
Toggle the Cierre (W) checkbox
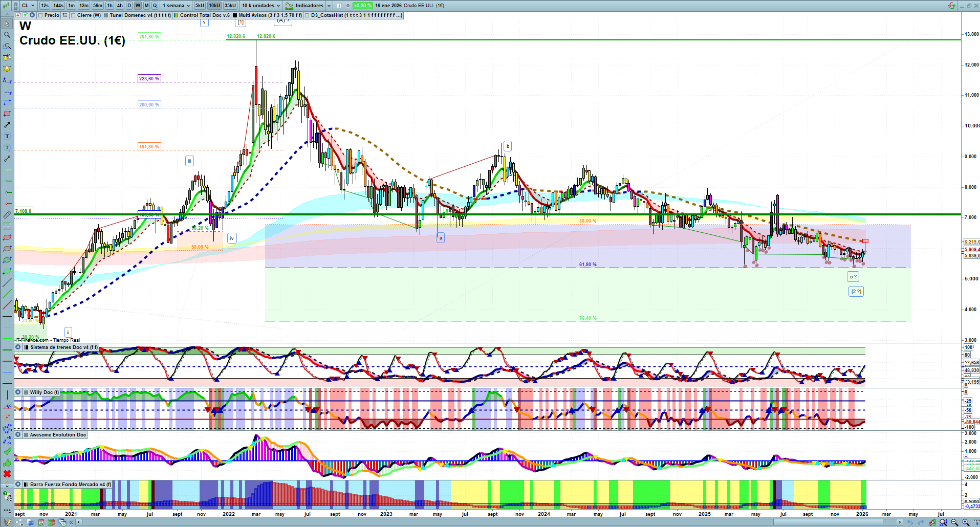tap(74, 15)
